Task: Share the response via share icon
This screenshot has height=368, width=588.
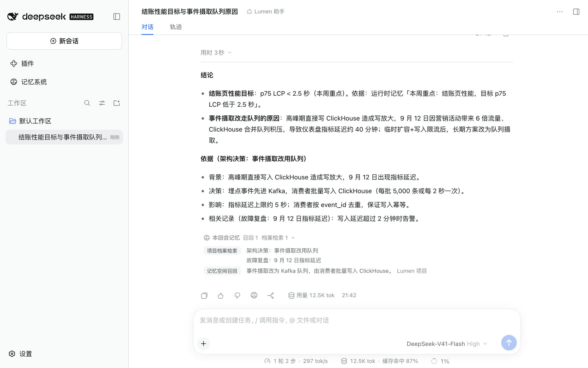Action: pos(270,295)
